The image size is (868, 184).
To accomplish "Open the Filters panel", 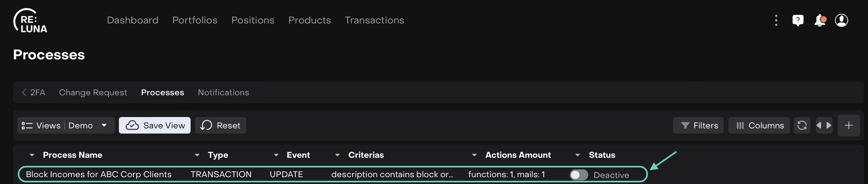I will click(x=698, y=125).
